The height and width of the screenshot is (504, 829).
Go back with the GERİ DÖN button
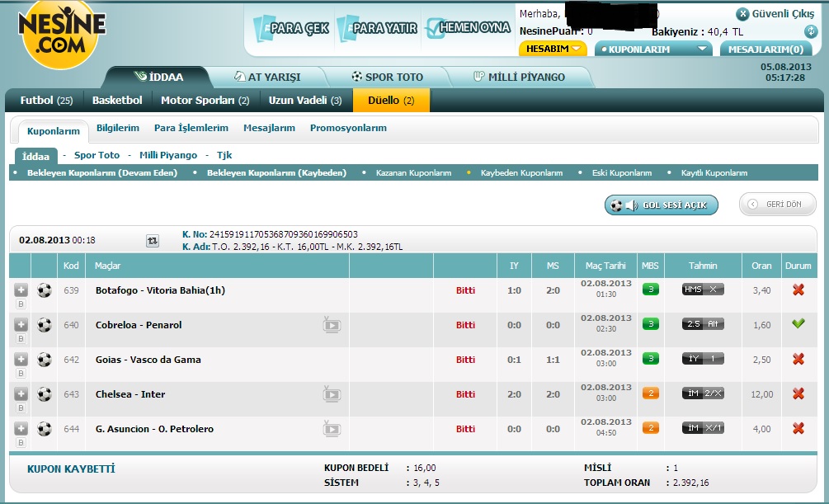[x=778, y=204]
